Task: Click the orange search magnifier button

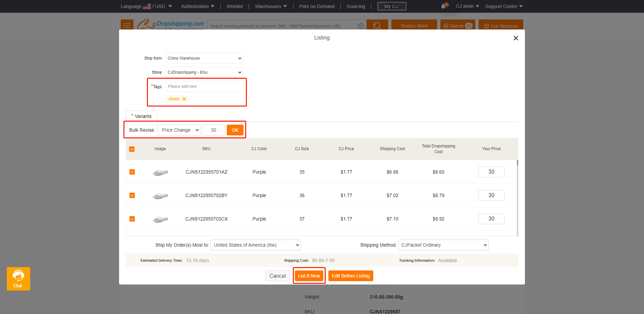Action: (x=377, y=25)
